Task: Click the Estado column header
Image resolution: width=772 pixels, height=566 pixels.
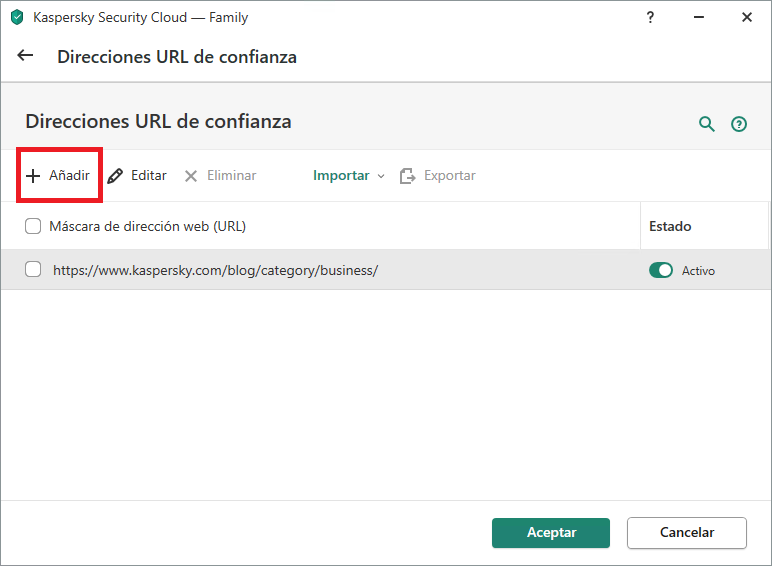Action: pyautogui.click(x=670, y=226)
